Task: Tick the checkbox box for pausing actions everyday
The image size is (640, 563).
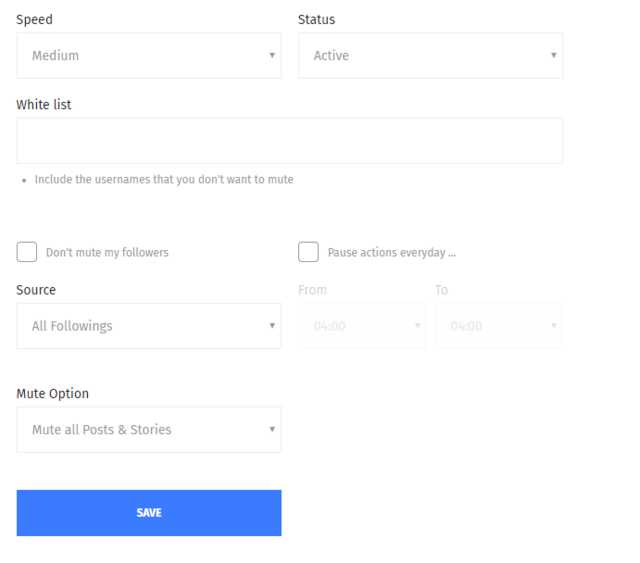Action: pos(308,252)
